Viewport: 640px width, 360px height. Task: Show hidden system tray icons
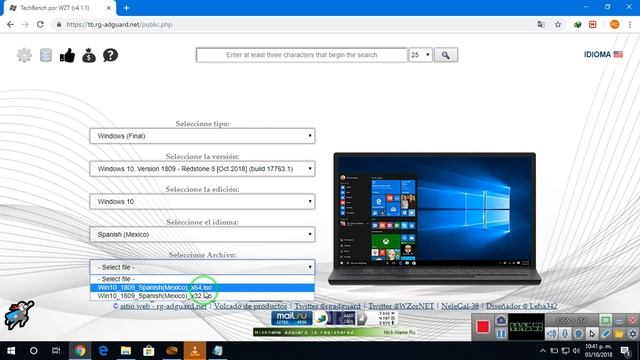tap(542, 351)
